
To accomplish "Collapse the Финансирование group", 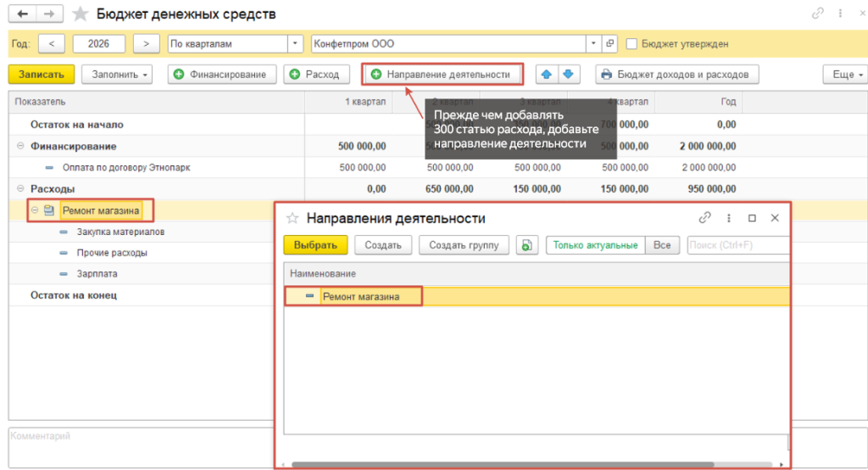I will 20,146.
